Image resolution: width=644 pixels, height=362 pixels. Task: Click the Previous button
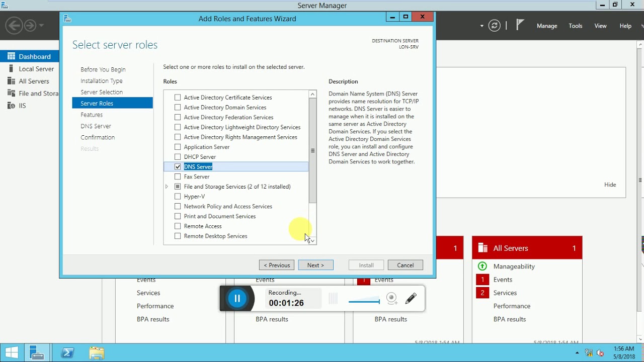(x=277, y=265)
